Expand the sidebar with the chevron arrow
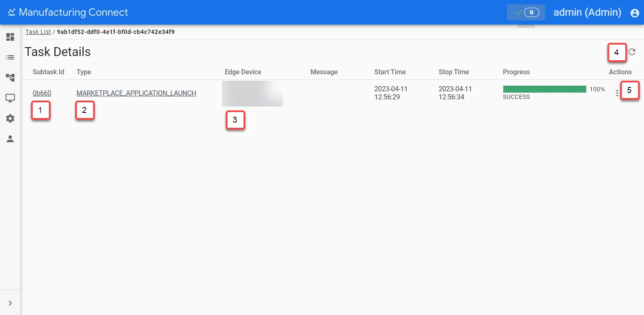This screenshot has width=644, height=315. [x=10, y=303]
